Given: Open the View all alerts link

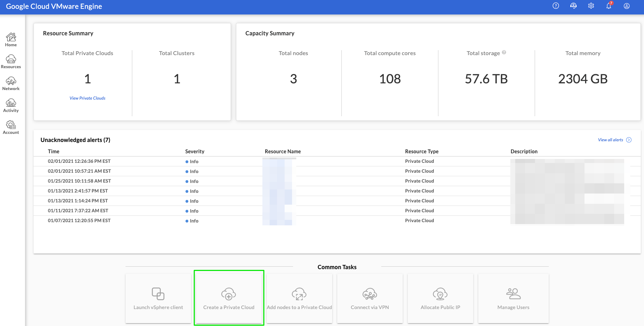Looking at the screenshot, I should point(610,140).
